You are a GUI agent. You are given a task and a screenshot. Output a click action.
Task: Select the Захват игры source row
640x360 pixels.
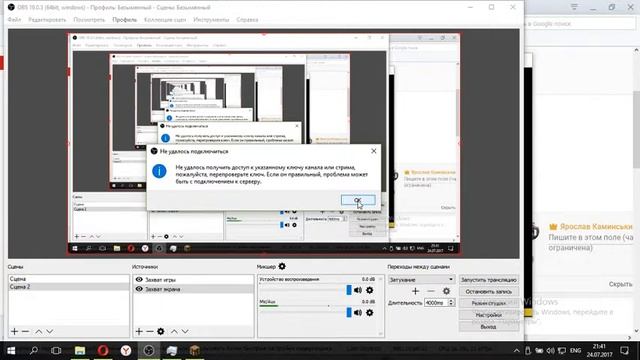click(193, 280)
